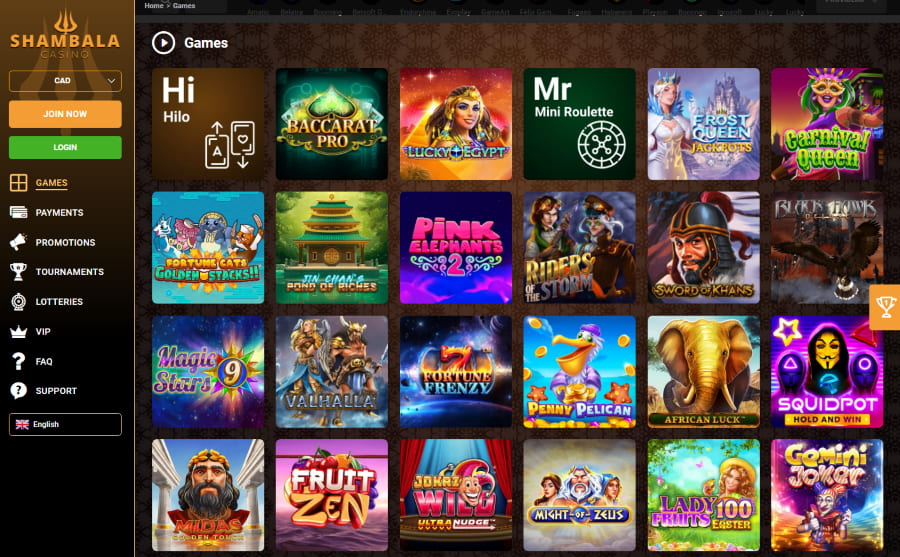Click the Payments card icon
This screenshot has width=900, height=557.
pyautogui.click(x=18, y=212)
